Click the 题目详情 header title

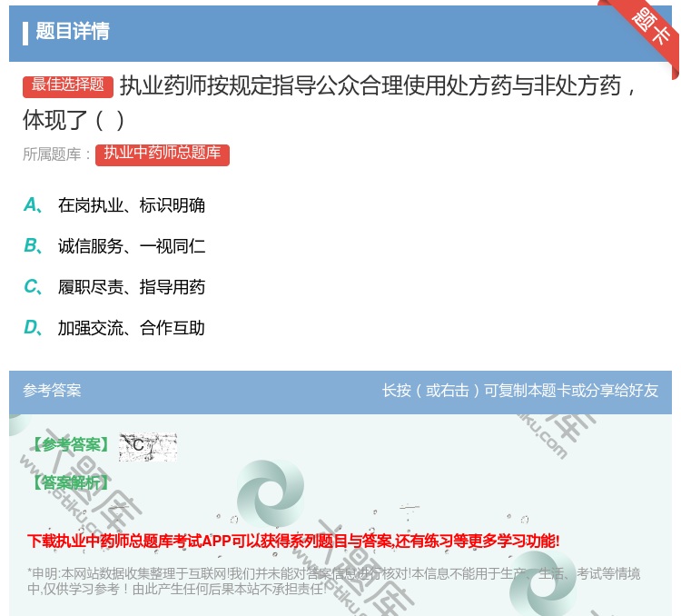click(x=73, y=31)
